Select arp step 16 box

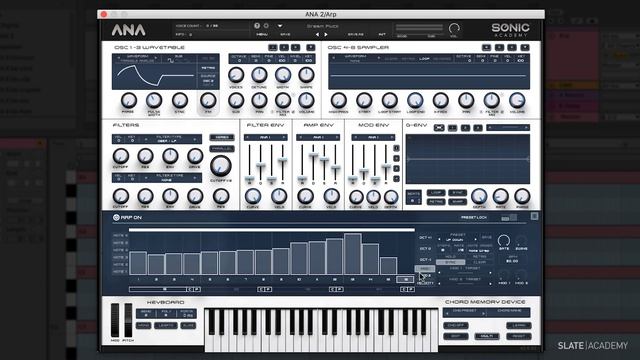click(405, 280)
